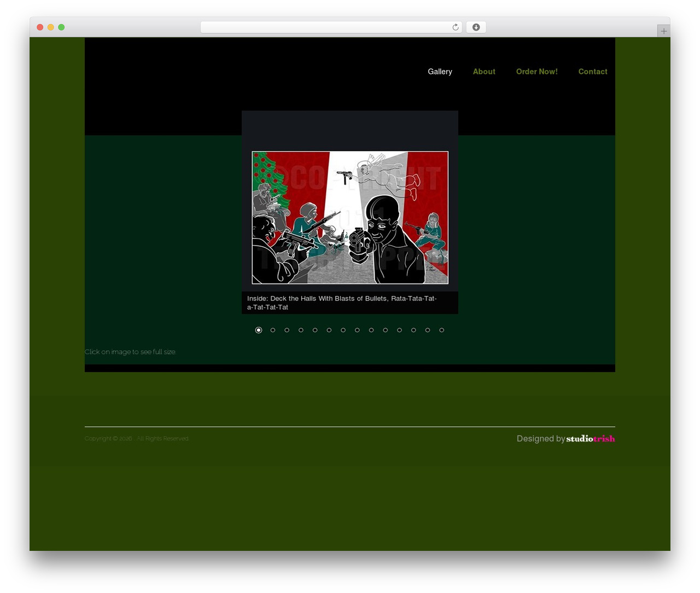Select the first slide indicator dot
The width and height of the screenshot is (700, 593).
tap(259, 330)
